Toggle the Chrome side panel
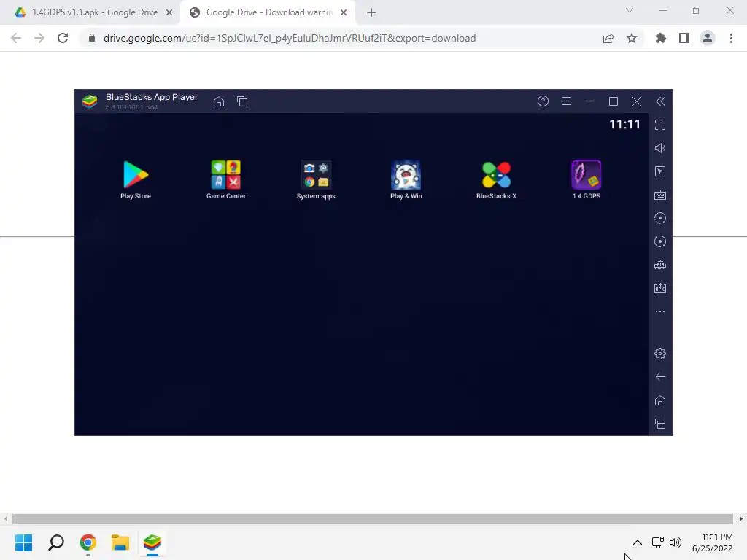Screen dimensions: 747x560 point(684,38)
